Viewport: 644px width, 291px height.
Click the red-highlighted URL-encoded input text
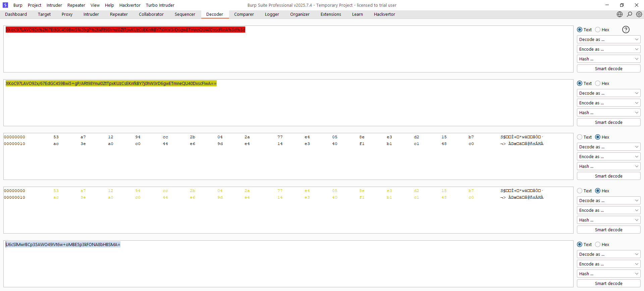[125, 30]
